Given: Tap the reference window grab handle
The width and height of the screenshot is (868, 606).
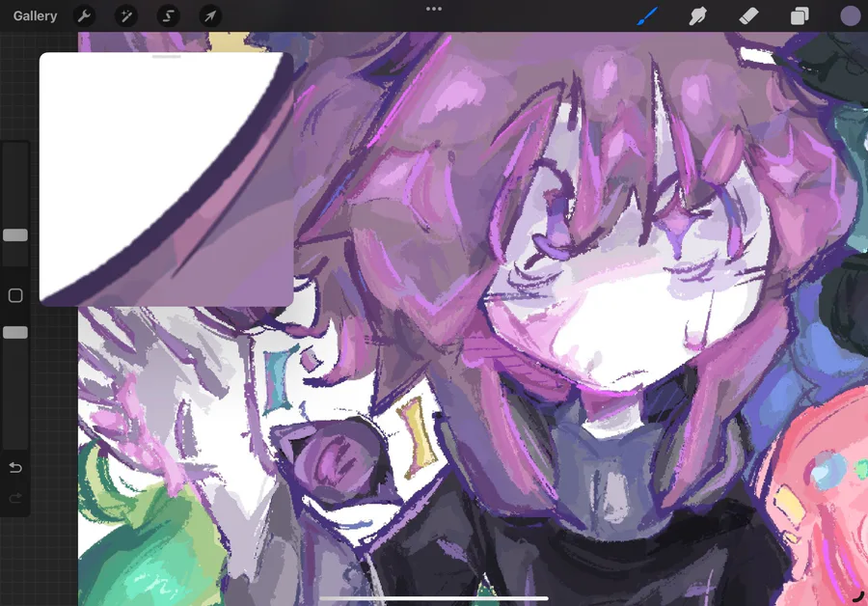Looking at the screenshot, I should tap(167, 57).
